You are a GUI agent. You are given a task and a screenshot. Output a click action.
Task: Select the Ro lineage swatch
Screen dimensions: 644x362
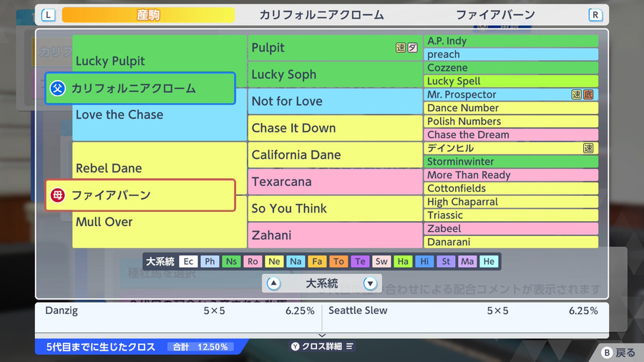click(x=253, y=261)
